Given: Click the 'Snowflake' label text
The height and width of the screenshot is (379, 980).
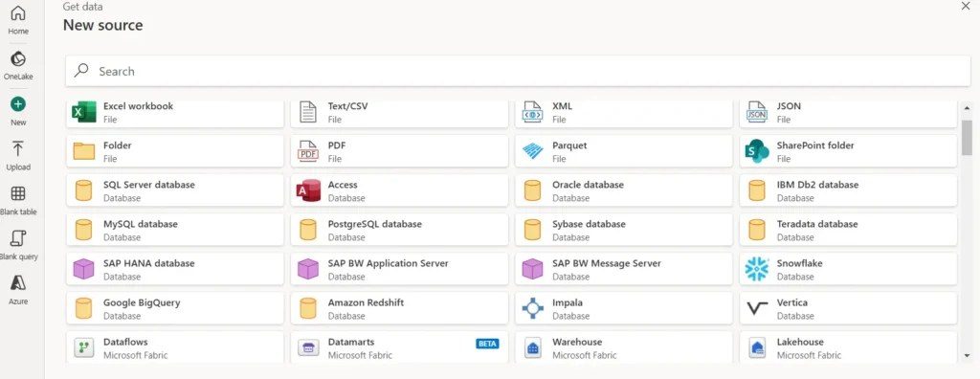Looking at the screenshot, I should (x=799, y=263).
